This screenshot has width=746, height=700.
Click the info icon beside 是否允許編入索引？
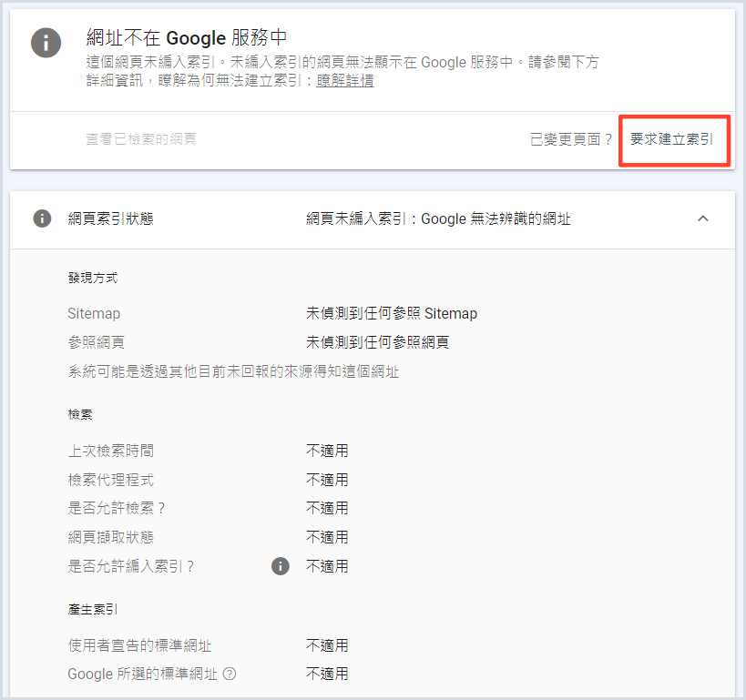pos(281,566)
